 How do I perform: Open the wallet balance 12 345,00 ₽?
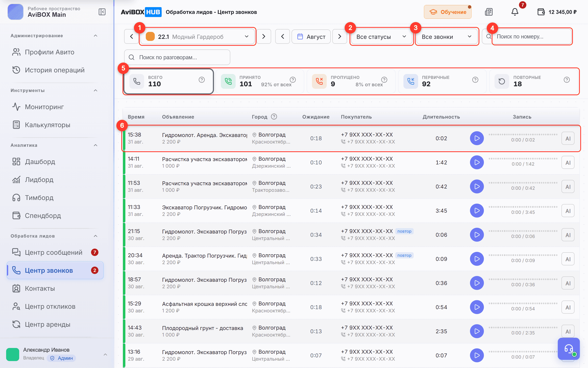(x=557, y=12)
